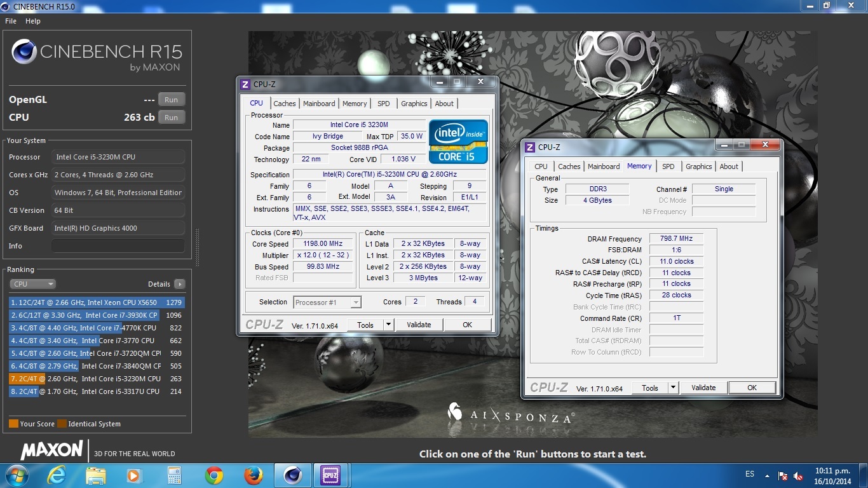This screenshot has height=488, width=868.
Task: Click the DRAM Frequency value 798.7 MHz
Action: (676, 239)
